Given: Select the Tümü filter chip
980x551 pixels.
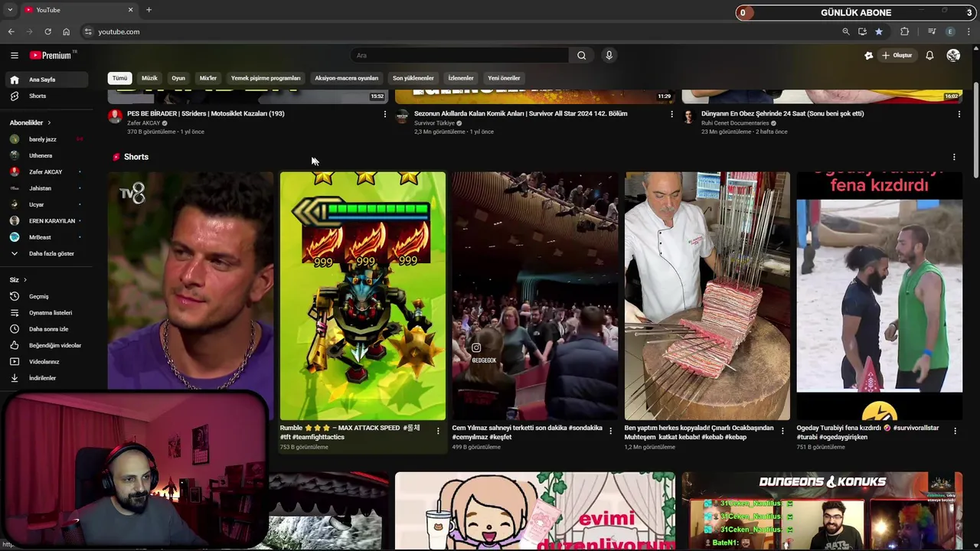Looking at the screenshot, I should point(120,78).
